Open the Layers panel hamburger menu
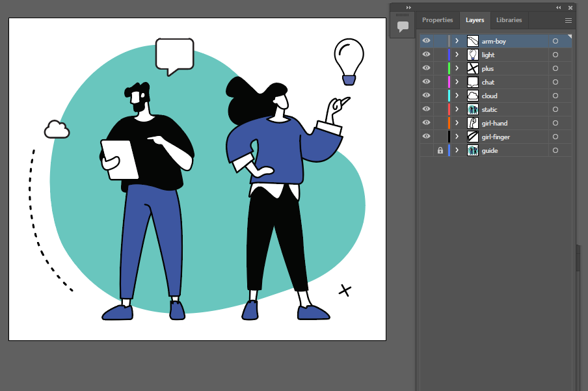 point(568,20)
